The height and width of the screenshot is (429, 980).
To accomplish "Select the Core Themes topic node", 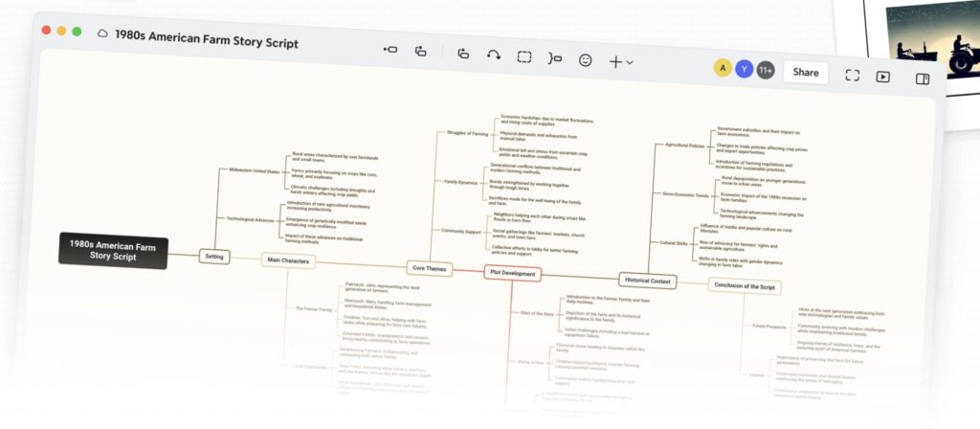I will pos(430,268).
